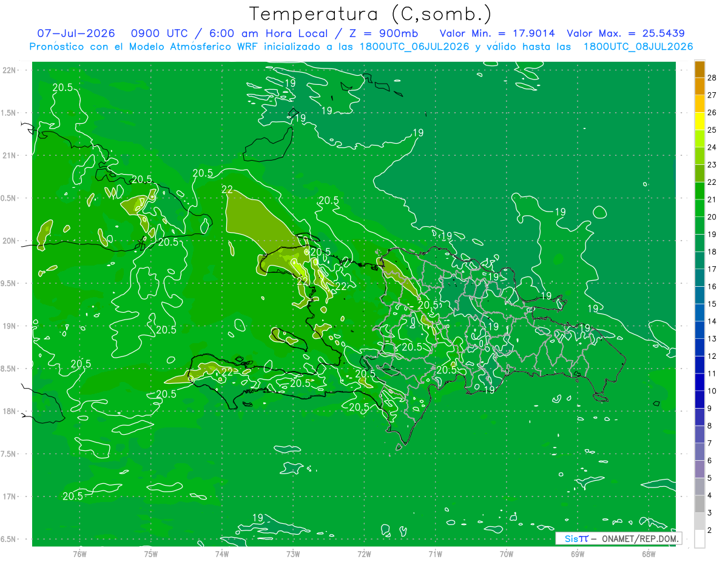Click the colorbar label 25
This screenshot has width=728, height=562.
click(x=713, y=130)
